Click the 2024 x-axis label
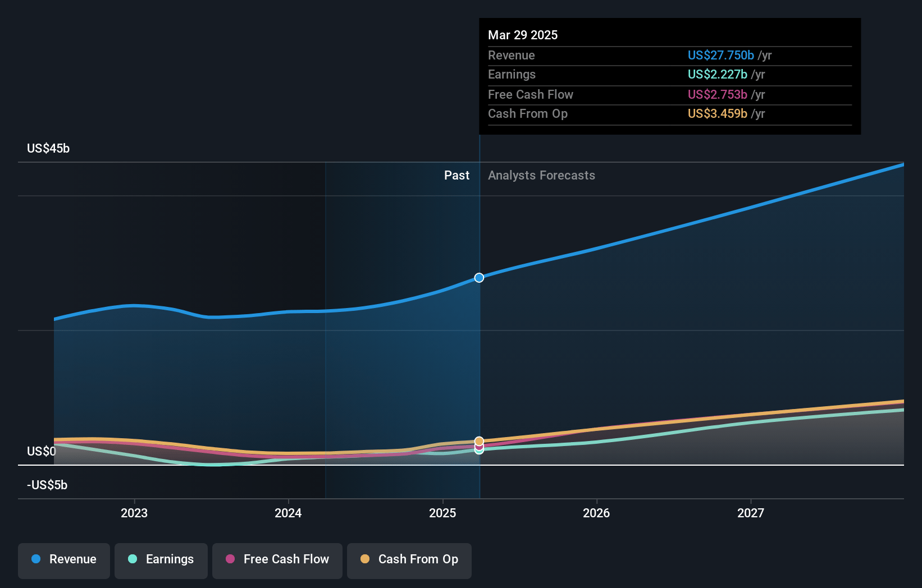 (288, 513)
